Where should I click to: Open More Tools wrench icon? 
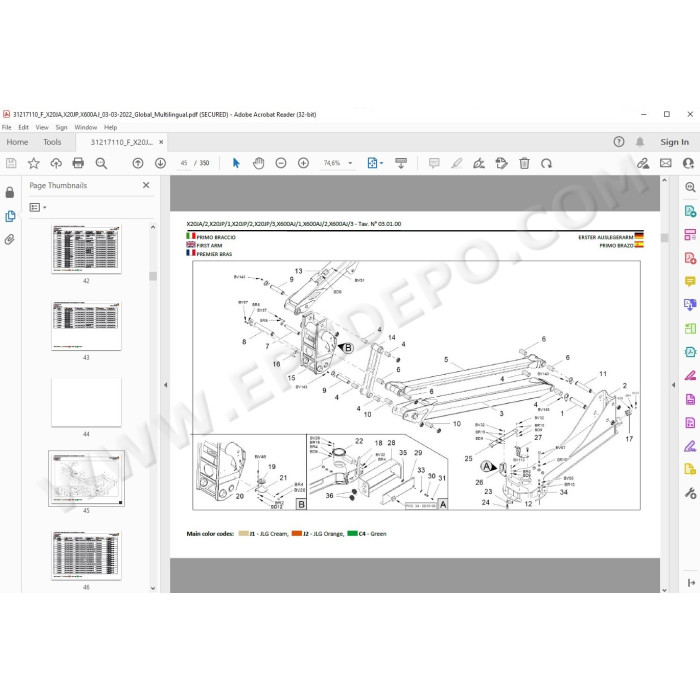(x=690, y=493)
